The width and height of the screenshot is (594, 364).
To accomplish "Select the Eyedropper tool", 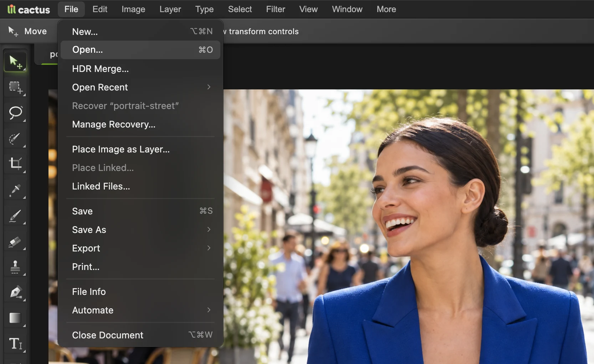I will coord(15,190).
